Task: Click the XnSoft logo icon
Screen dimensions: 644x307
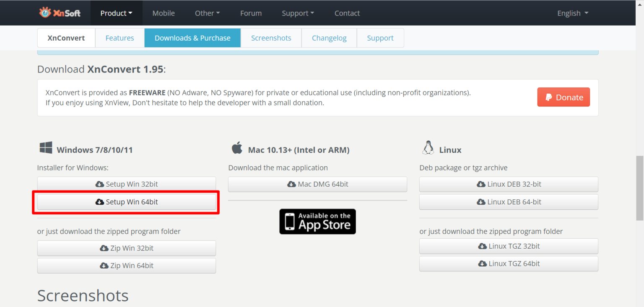Action: tap(45, 13)
